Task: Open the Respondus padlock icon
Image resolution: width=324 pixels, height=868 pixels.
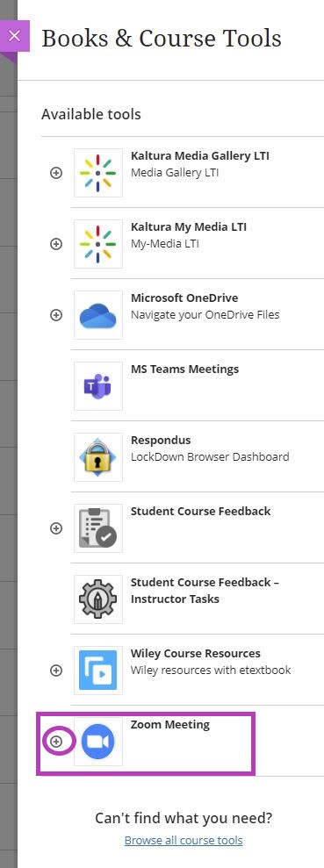Action: pyautogui.click(x=98, y=456)
